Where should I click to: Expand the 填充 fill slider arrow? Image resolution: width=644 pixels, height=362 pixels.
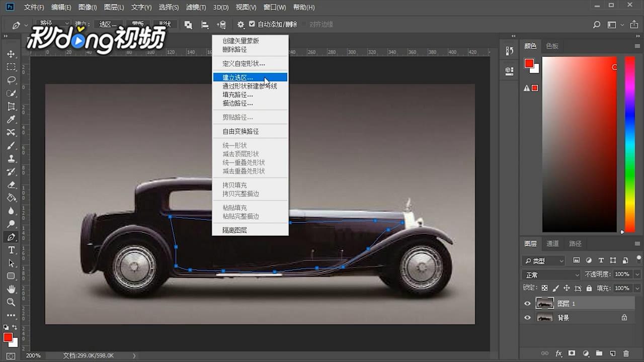pyautogui.click(x=636, y=288)
